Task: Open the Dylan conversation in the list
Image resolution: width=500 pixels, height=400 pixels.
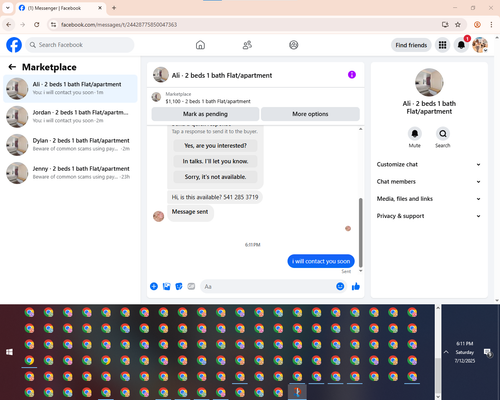Action: 70,145
